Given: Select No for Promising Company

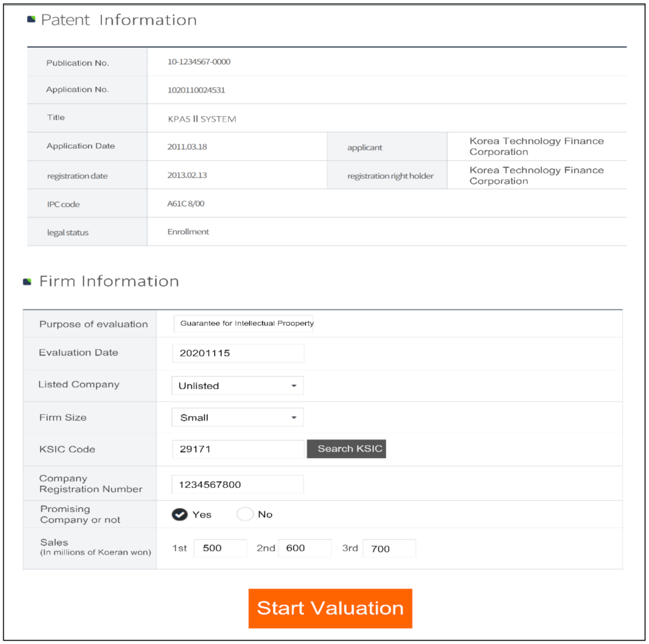Looking at the screenshot, I should coord(245,514).
